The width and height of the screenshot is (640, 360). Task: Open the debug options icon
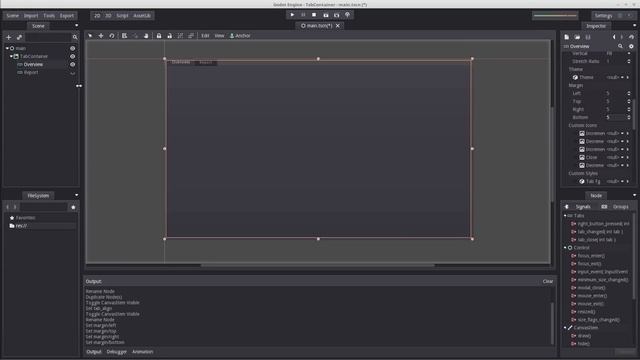click(x=347, y=15)
